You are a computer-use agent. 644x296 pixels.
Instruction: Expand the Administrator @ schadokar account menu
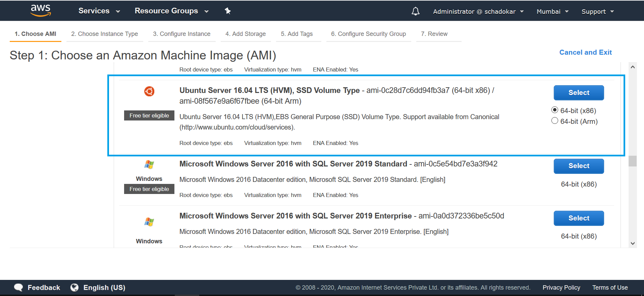(x=478, y=11)
